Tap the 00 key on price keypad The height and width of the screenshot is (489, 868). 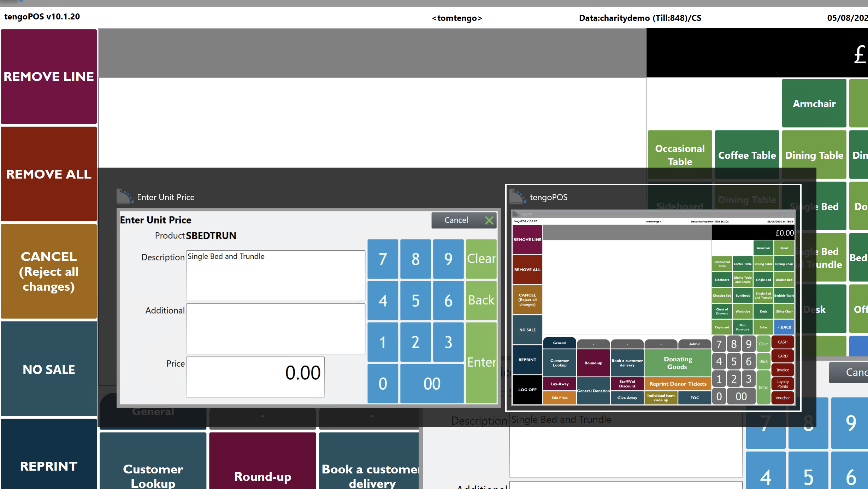[432, 384]
